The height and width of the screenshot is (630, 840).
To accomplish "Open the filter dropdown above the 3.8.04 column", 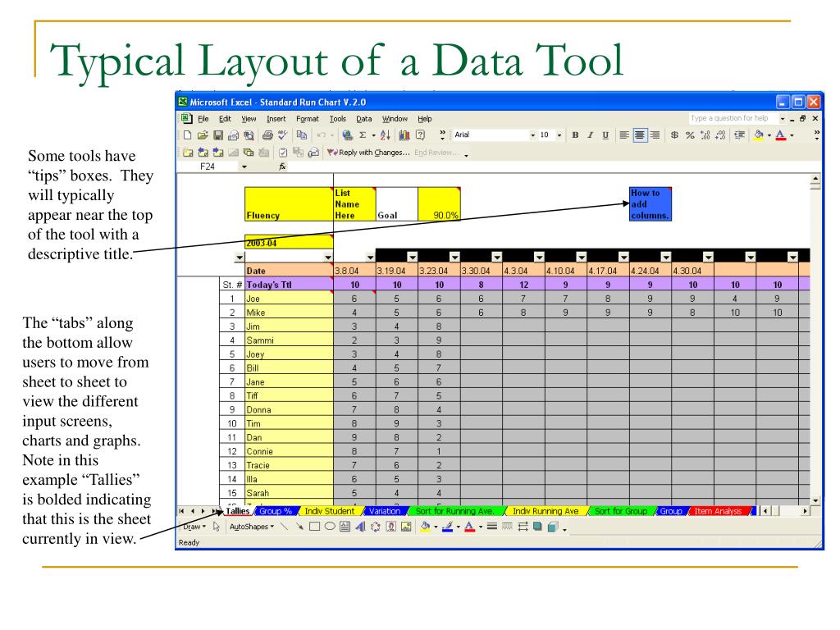I will pyautogui.click(x=370, y=257).
